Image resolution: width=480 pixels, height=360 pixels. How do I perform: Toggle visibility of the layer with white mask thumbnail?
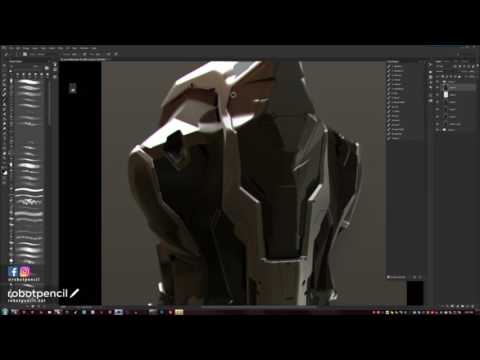(437, 95)
